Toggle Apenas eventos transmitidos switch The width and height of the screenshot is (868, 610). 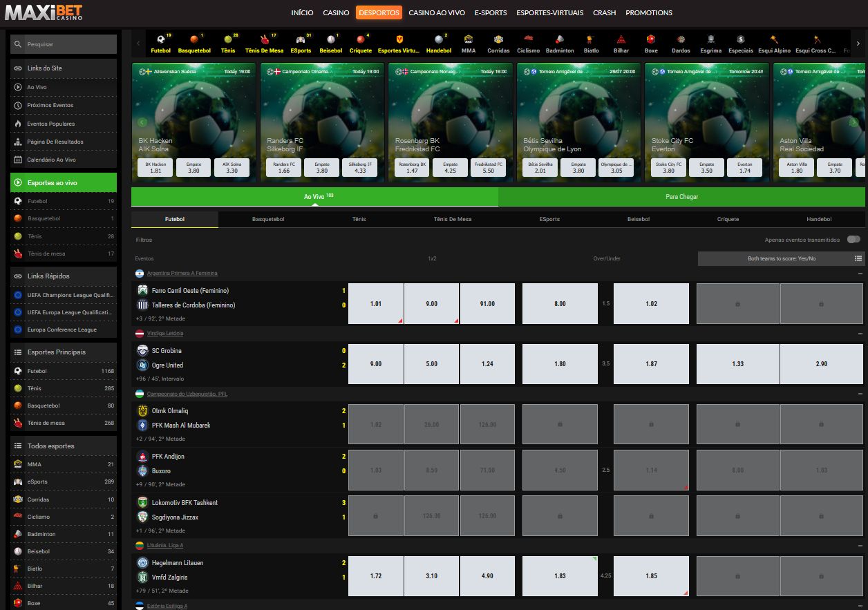click(854, 240)
